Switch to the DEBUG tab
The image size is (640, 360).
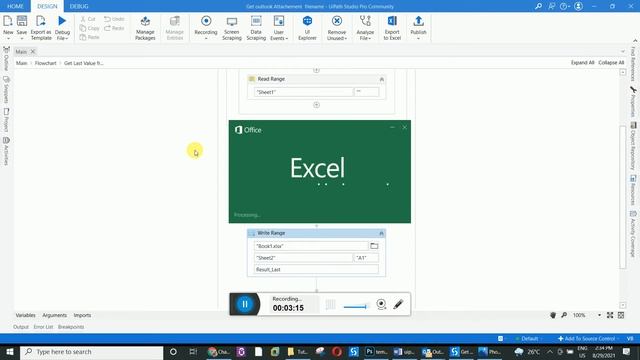79,6
